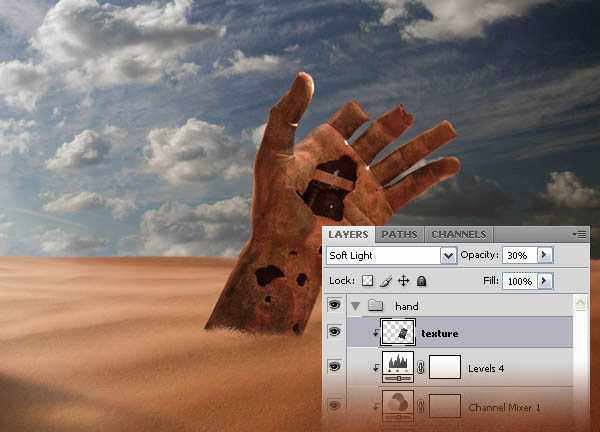Select the texture layer thumbnail

398,332
